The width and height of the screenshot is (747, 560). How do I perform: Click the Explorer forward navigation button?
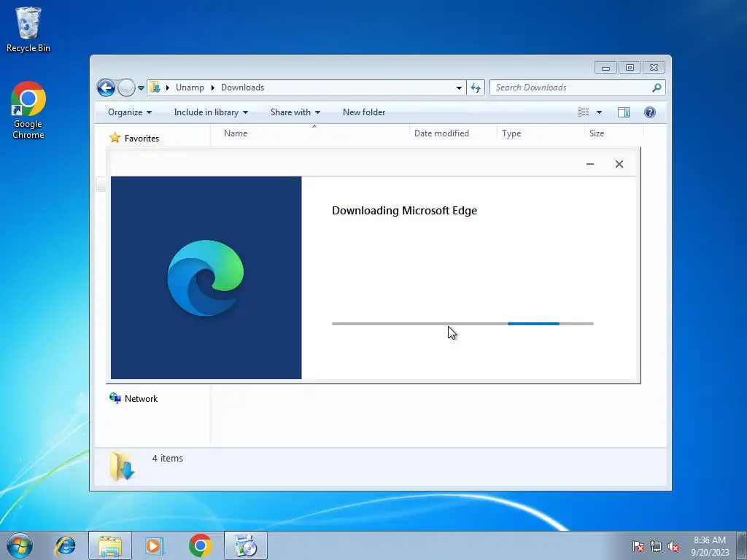(126, 87)
